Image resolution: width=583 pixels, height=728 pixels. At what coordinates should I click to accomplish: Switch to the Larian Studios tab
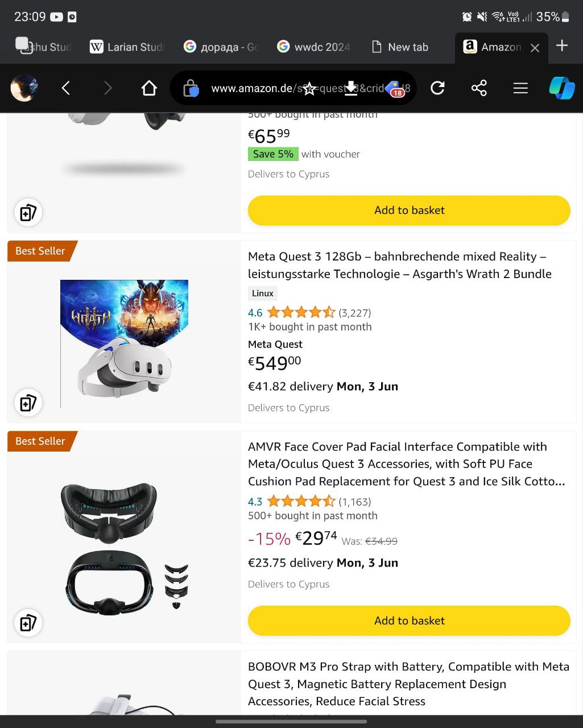click(127, 47)
